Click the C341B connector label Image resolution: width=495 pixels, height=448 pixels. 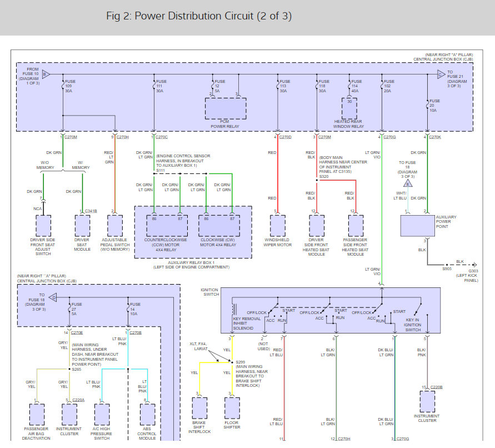tap(91, 211)
